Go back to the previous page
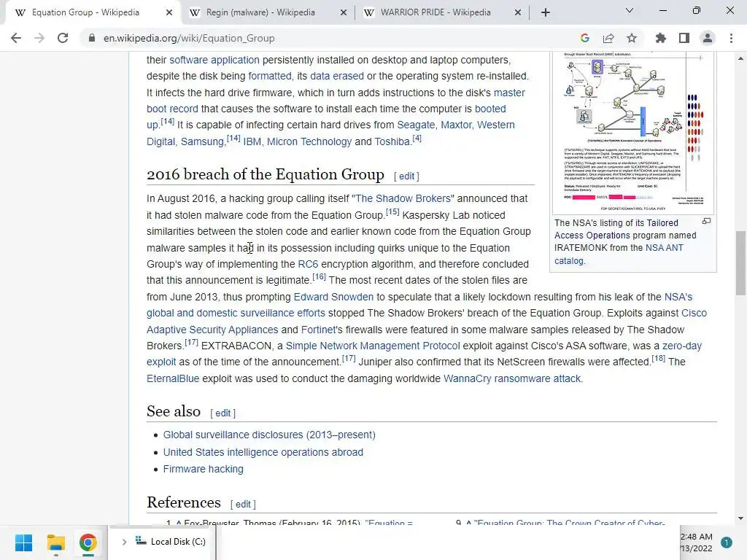Screen dimensions: 747x560 click(x=16, y=38)
